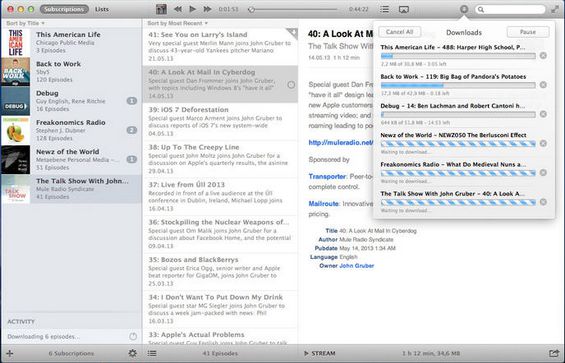Click the download status icon on episode 40
565x363 pixels.
tap(291, 85)
